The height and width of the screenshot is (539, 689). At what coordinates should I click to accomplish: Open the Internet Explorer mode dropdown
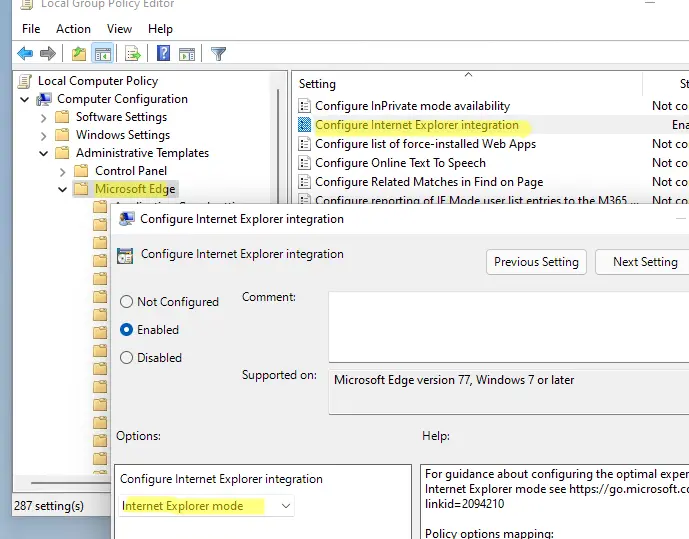point(206,506)
